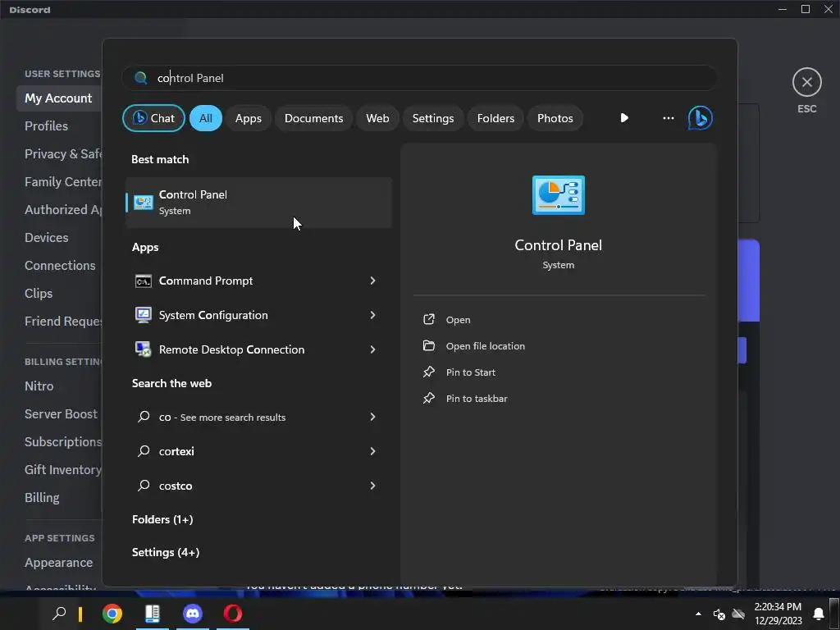Click the notification bell in system tray
The width and height of the screenshot is (840, 630).
coord(819,614)
